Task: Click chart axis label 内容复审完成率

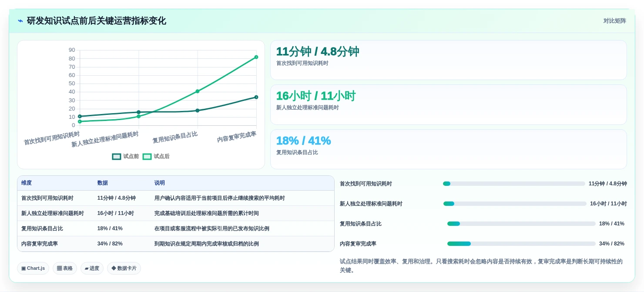Action: pos(237,137)
